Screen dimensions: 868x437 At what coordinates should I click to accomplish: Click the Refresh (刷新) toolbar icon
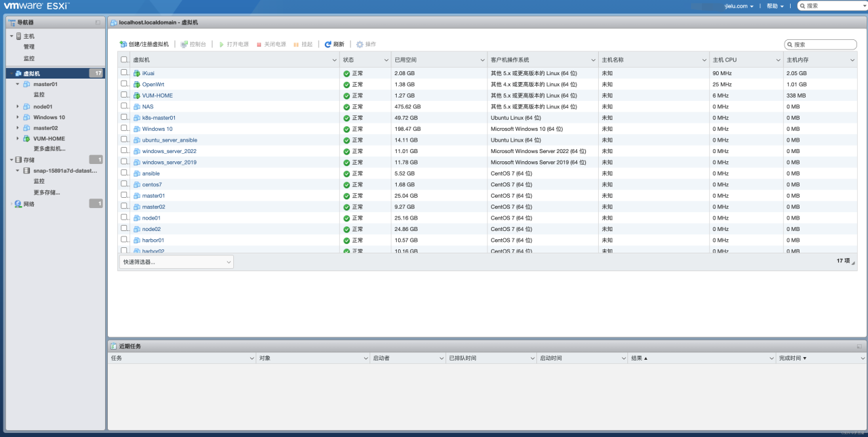(x=328, y=44)
